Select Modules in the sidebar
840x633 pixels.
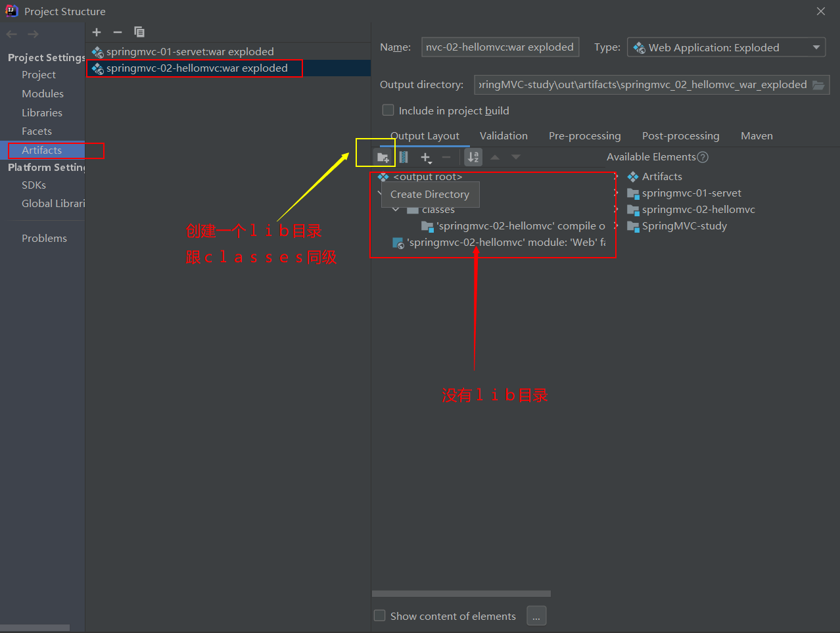pyautogui.click(x=43, y=94)
